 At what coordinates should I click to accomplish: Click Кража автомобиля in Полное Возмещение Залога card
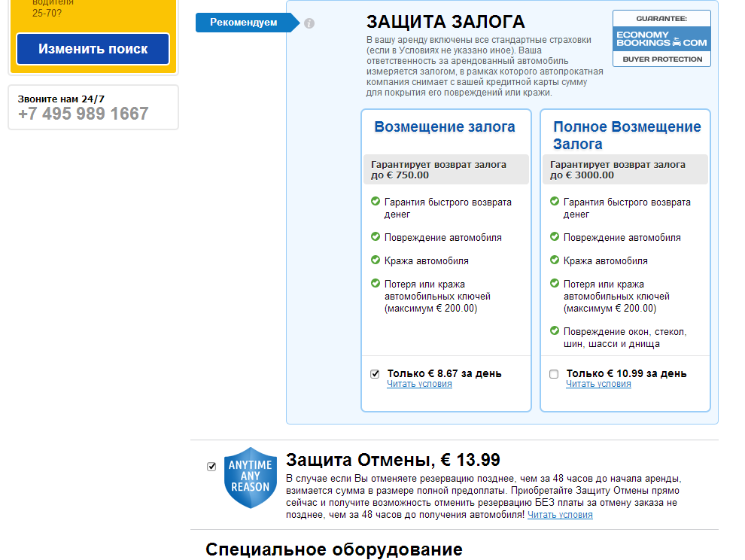pyautogui.click(x=605, y=261)
